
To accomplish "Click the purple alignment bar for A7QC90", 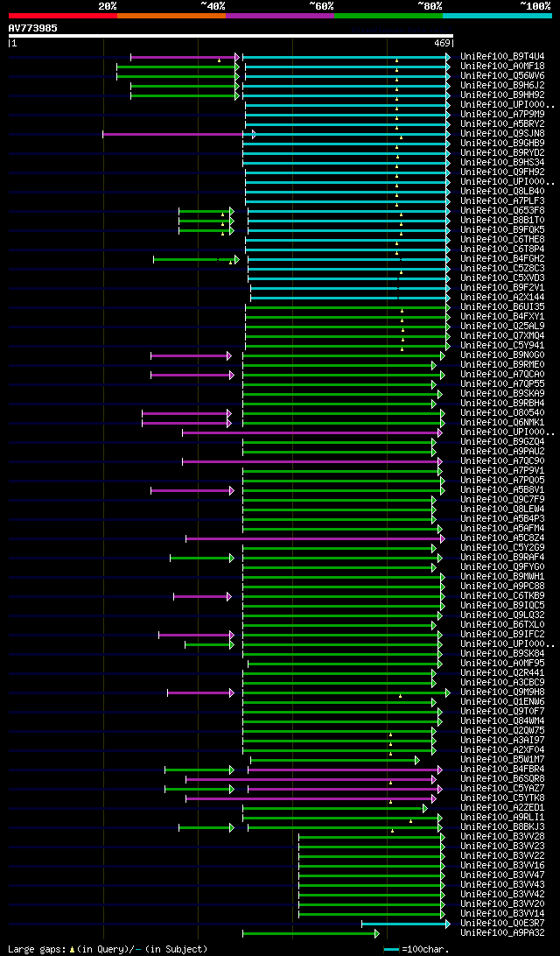I will pos(312,461).
